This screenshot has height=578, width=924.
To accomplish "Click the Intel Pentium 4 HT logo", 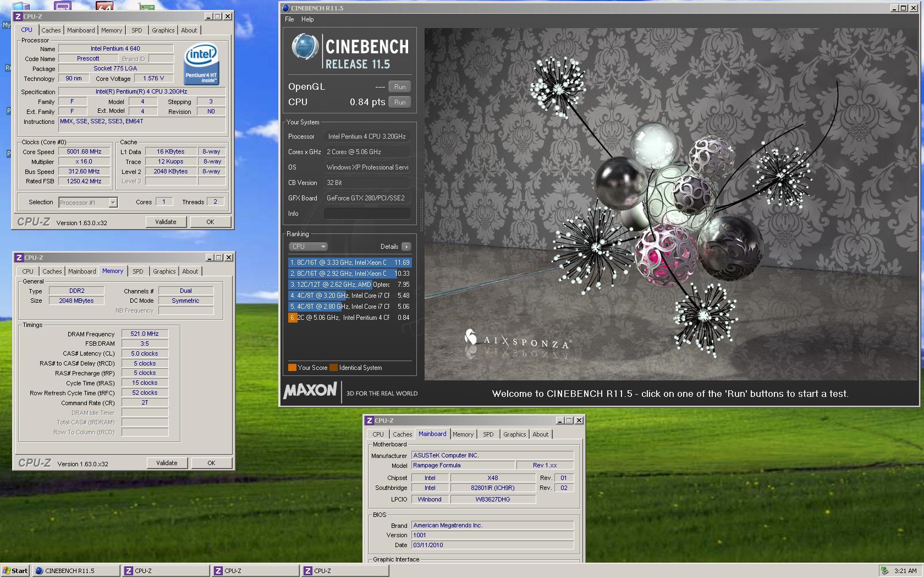I will click(201, 64).
